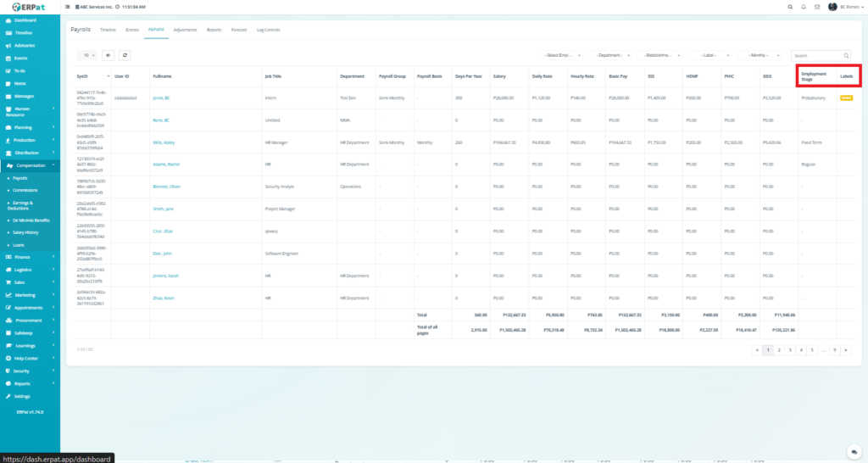
Task: Sort the table by SysID column header
Action: [83, 76]
